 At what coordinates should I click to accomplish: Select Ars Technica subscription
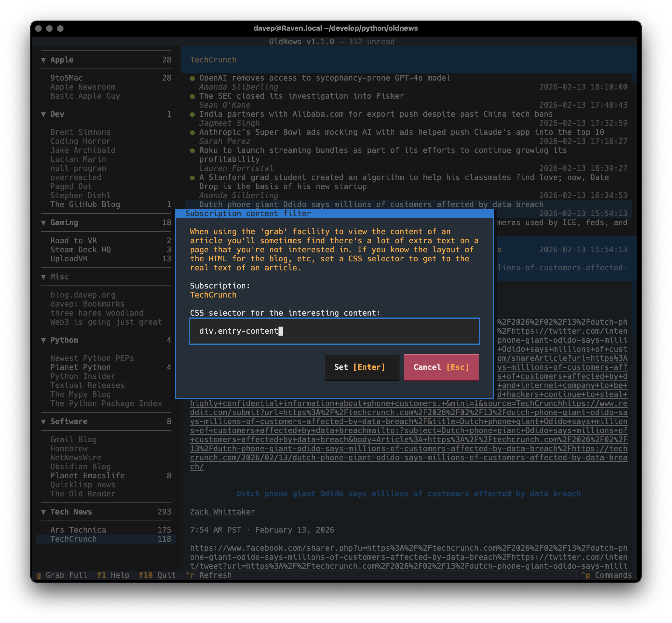point(78,530)
